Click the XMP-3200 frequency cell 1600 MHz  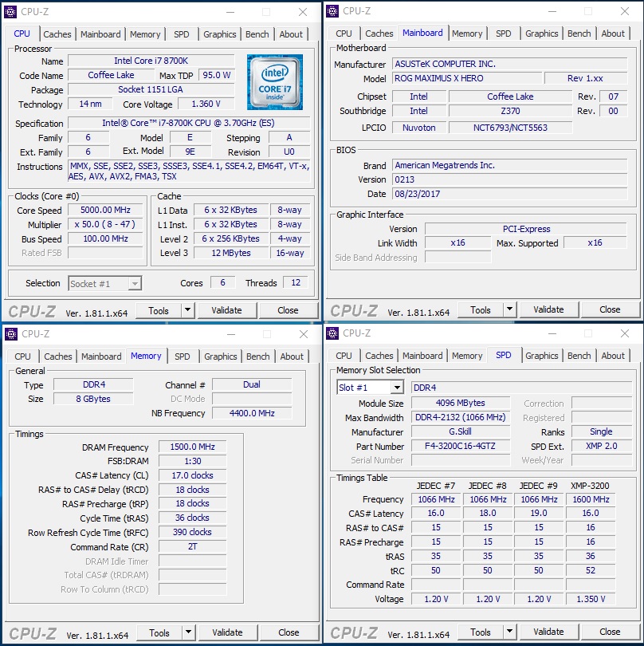(591, 499)
